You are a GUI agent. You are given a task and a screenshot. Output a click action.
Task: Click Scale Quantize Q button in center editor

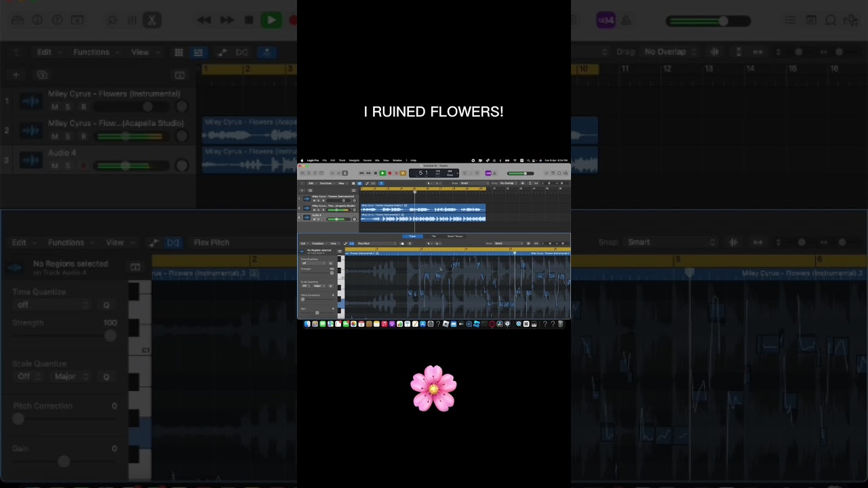tap(330, 286)
